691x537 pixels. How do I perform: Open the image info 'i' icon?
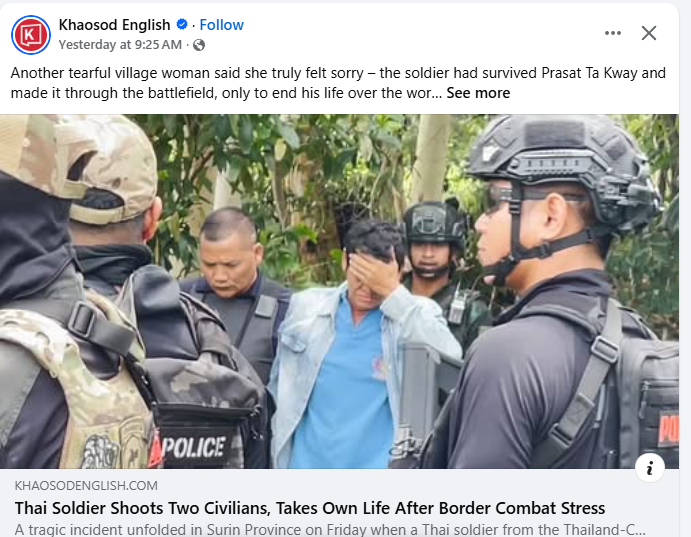click(x=650, y=468)
